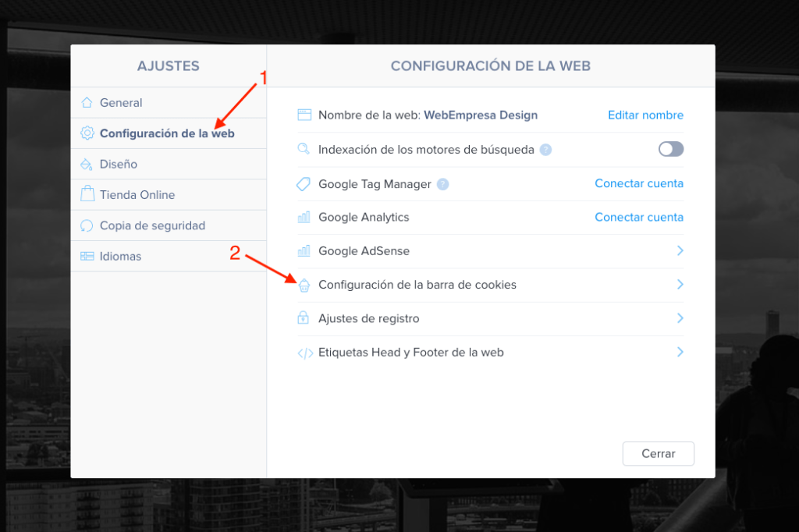Open Configuración de la barra de cookies
The height and width of the screenshot is (532, 799).
pos(490,285)
